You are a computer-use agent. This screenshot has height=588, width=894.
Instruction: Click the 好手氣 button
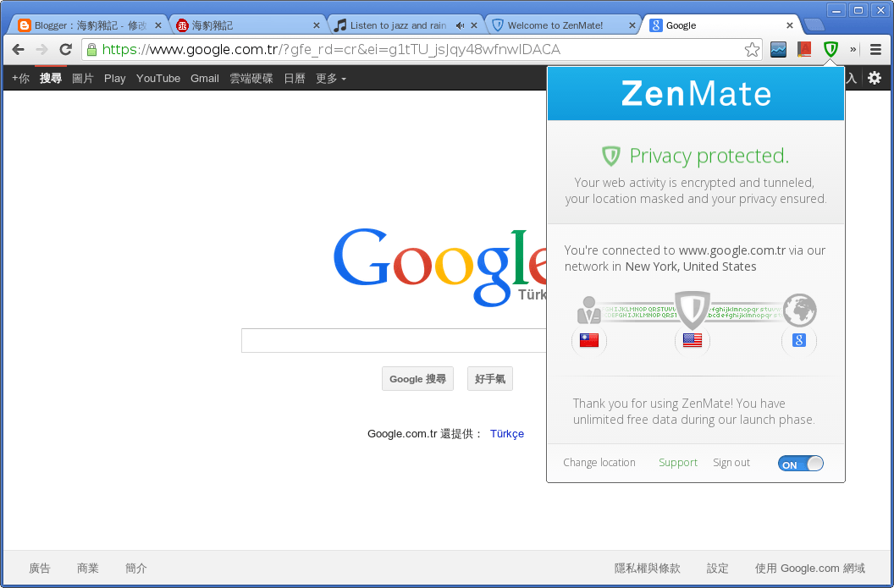coord(489,378)
